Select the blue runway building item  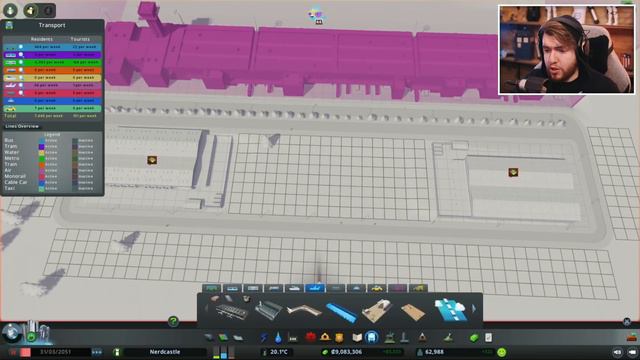click(341, 312)
